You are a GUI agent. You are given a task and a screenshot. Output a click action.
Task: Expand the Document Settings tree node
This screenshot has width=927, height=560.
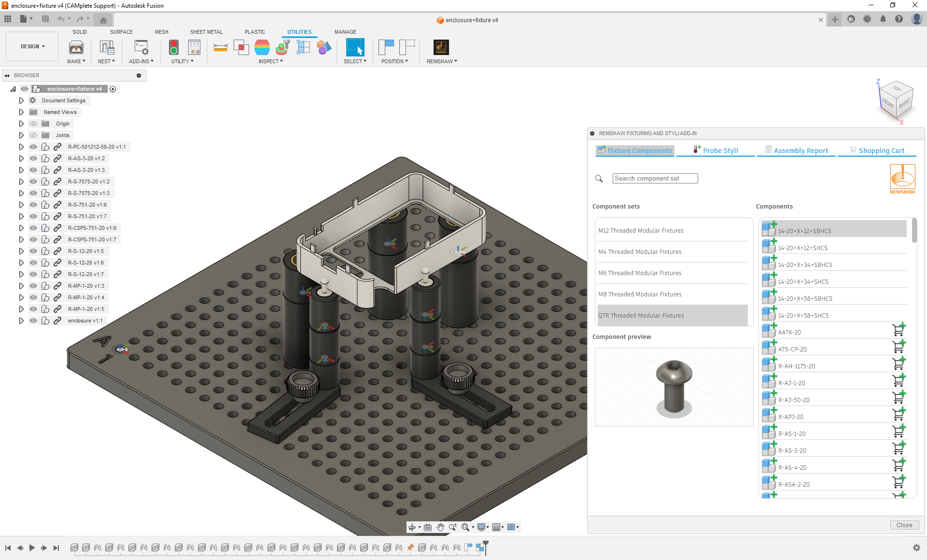click(21, 100)
